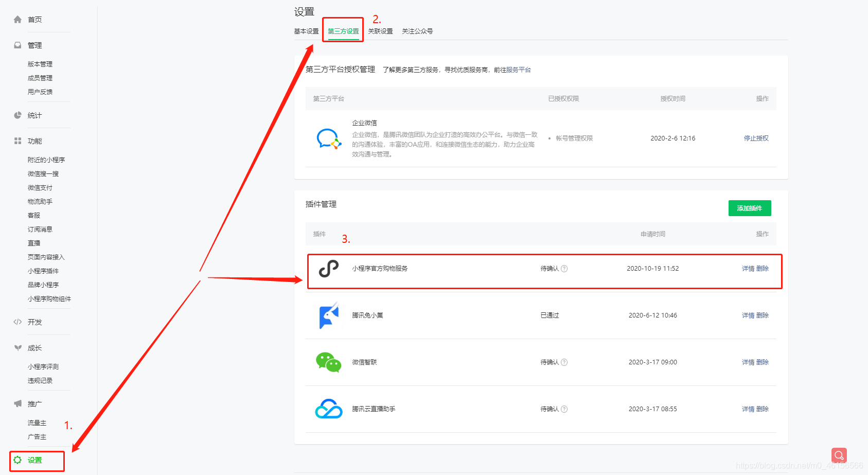This screenshot has width=868, height=475.
Task: Open 广告主 in the sidebar
Action: point(37,437)
